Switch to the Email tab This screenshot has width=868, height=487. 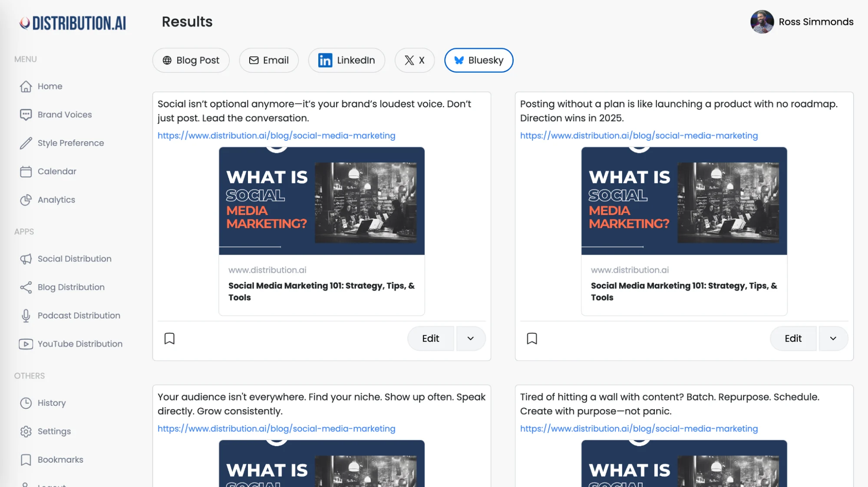tap(269, 60)
